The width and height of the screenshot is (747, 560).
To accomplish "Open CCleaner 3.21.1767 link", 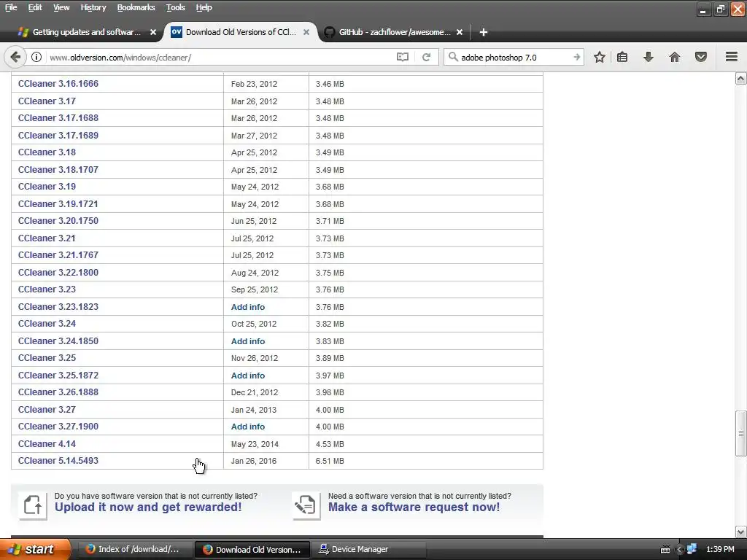I will point(58,255).
